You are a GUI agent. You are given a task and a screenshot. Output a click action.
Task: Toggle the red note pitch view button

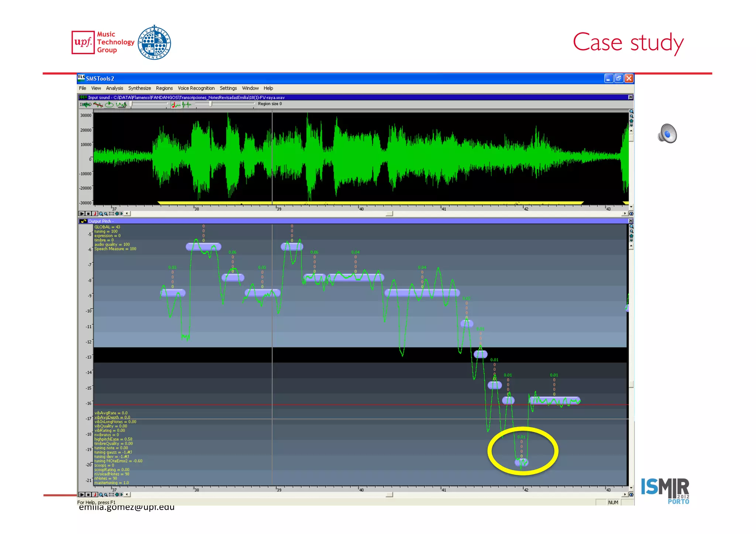[176, 105]
